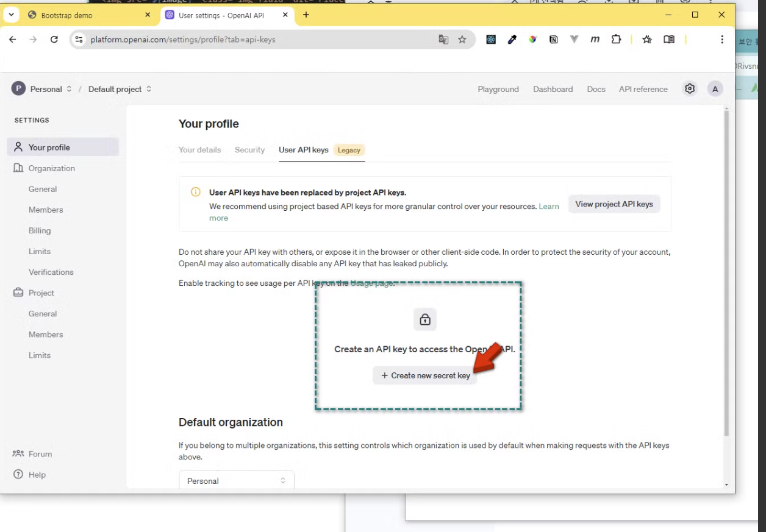Open Project Limits settings
Viewport: 766px width, 532px height.
(40, 355)
